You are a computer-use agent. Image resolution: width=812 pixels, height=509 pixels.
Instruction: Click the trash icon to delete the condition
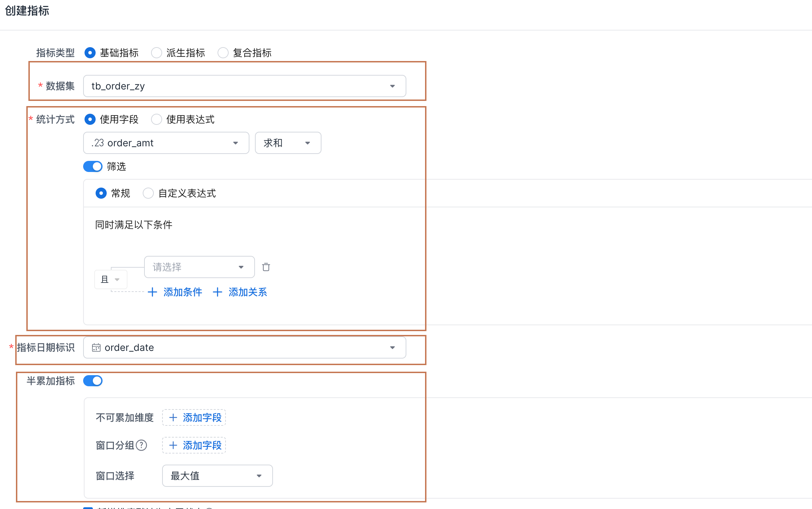pyautogui.click(x=266, y=267)
